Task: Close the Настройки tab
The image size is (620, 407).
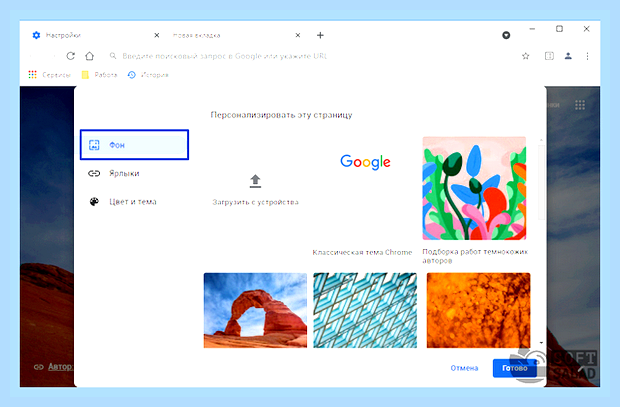Action: coord(157,35)
